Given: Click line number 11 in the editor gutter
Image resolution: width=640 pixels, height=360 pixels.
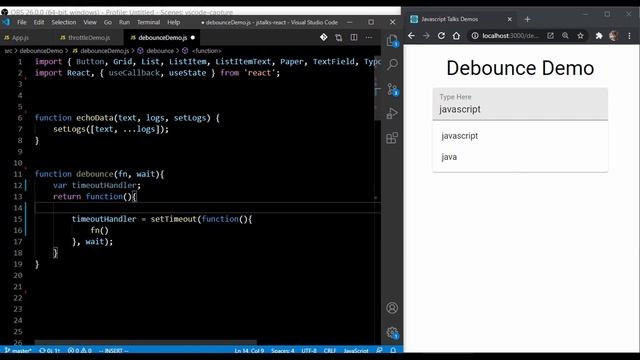Looking at the screenshot, I should coord(18,174).
